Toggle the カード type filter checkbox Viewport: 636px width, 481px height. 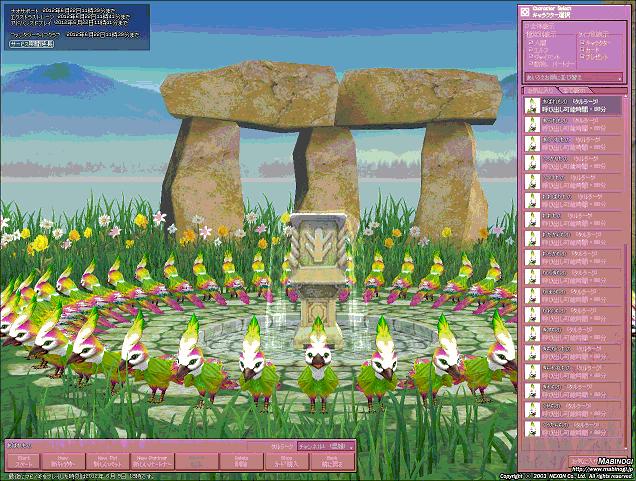(582, 49)
